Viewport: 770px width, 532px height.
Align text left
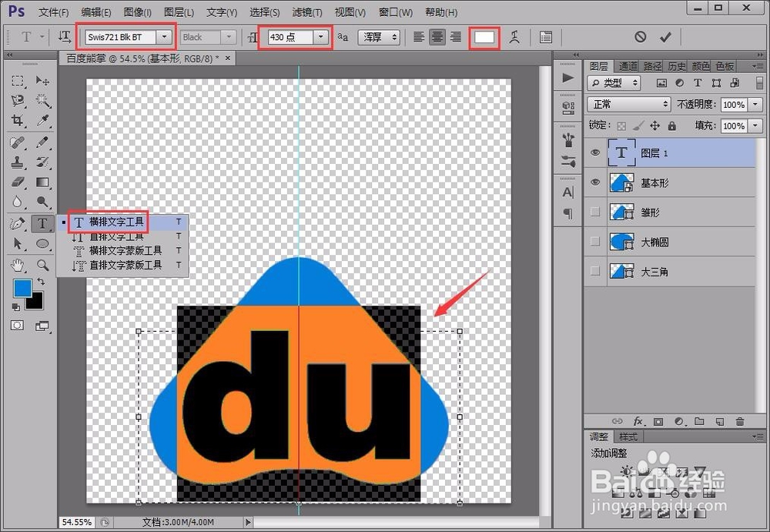[419, 37]
